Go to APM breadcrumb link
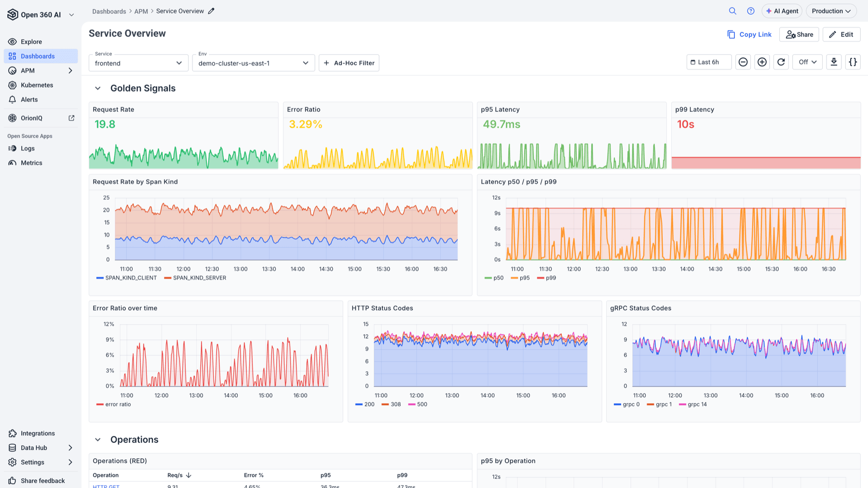868x488 pixels. click(x=141, y=11)
